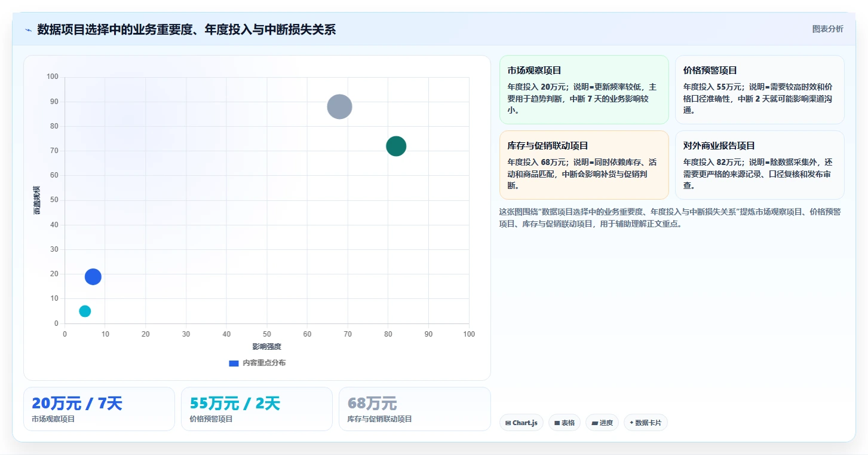This screenshot has width=868, height=455.
Task: Toggle the 内容重点分布 legend swatch
Action: 234,363
